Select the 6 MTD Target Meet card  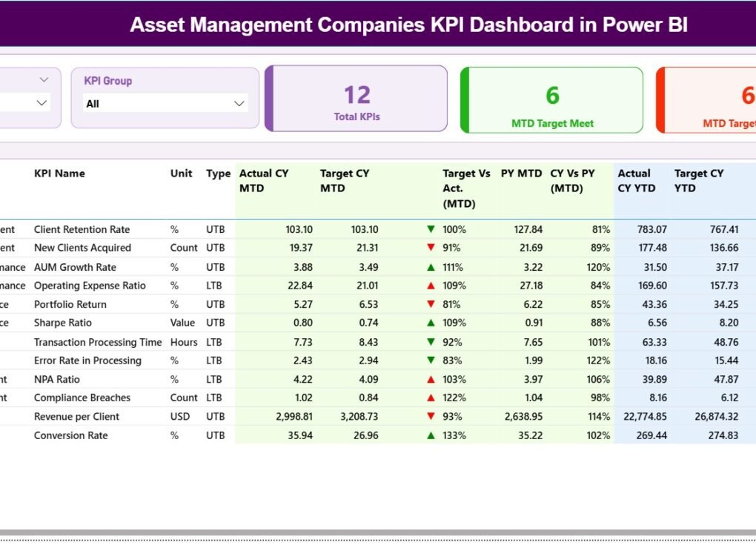(552, 100)
